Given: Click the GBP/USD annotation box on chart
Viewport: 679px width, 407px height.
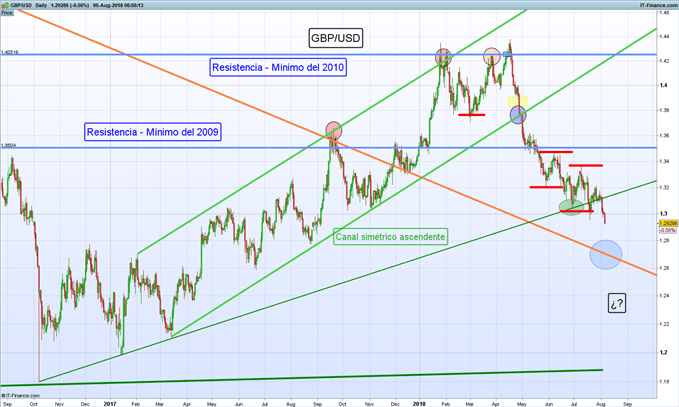Looking at the screenshot, I should pyautogui.click(x=336, y=38).
